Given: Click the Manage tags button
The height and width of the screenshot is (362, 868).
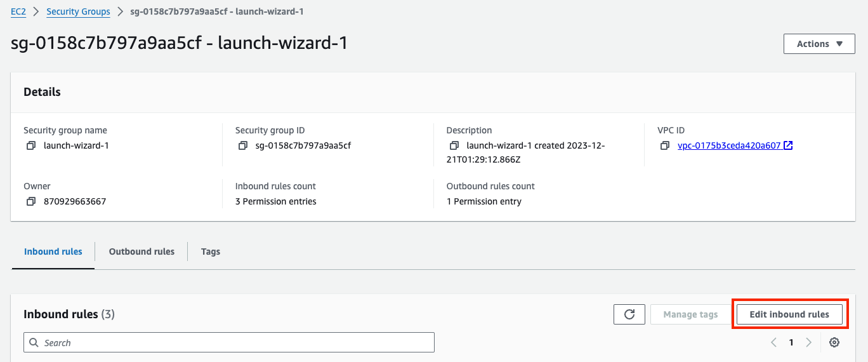Looking at the screenshot, I should pos(690,314).
